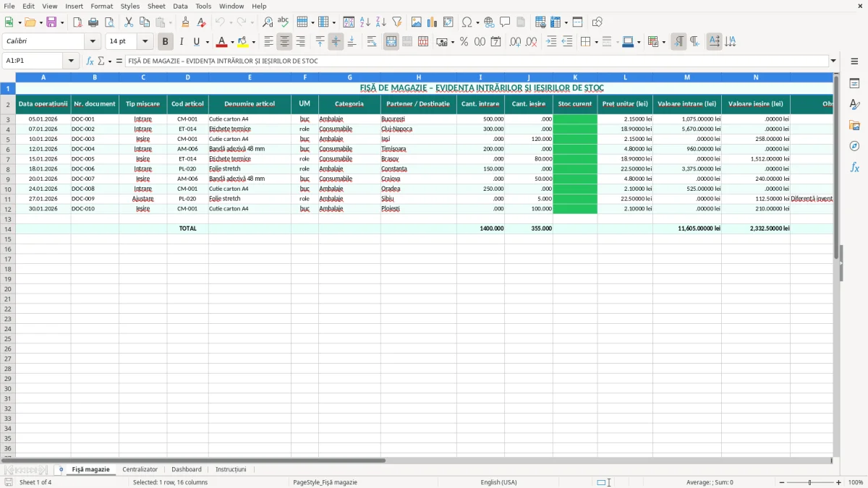Clone formatting with the paintbrush
The image size is (868, 488).
point(186,22)
